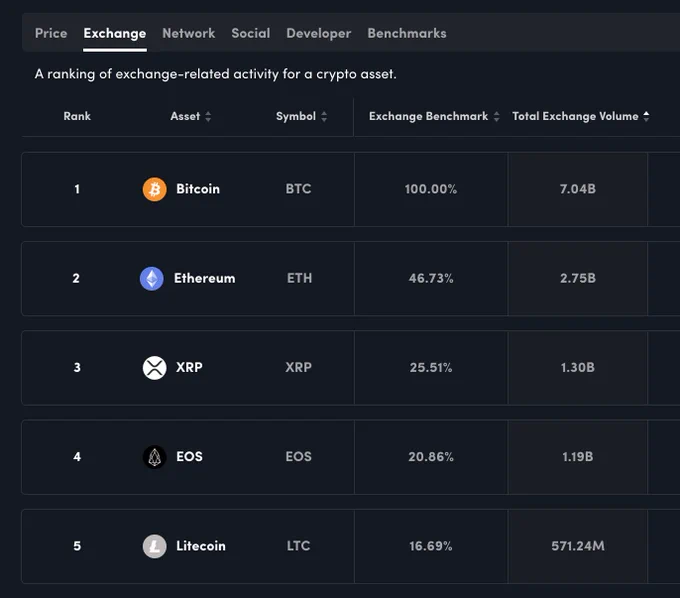This screenshot has width=680, height=598.
Task: Sort by Symbol column arrows
Action: [324, 116]
